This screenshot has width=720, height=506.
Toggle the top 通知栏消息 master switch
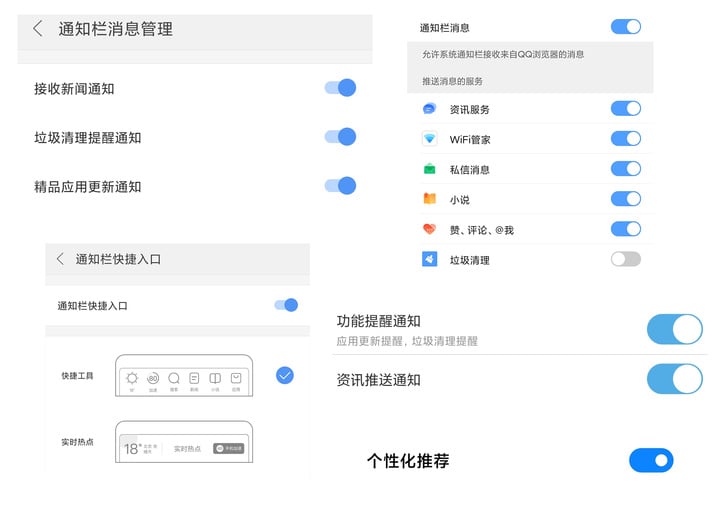click(625, 27)
